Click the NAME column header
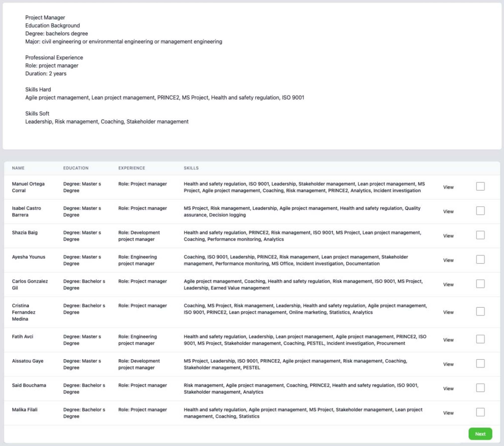Screen dimensions: 504x446 point(18,168)
